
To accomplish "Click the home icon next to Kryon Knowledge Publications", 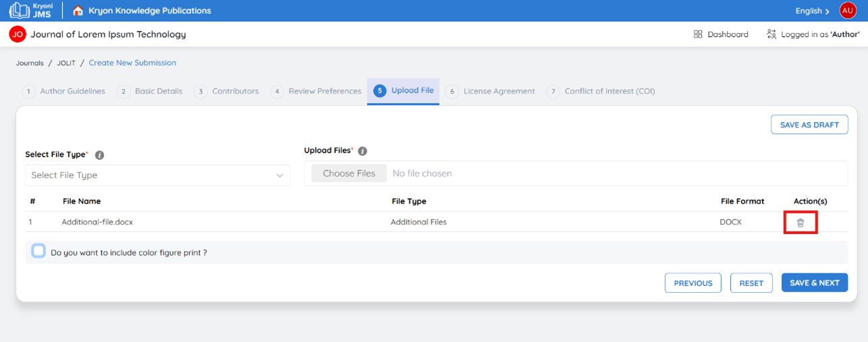I will click(x=78, y=11).
